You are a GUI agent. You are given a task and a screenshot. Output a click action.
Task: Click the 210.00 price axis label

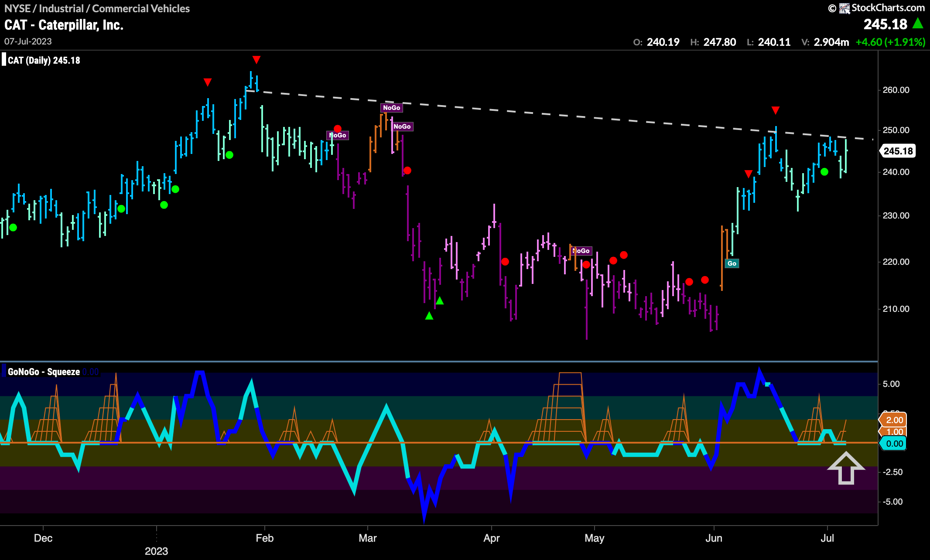[x=896, y=309]
